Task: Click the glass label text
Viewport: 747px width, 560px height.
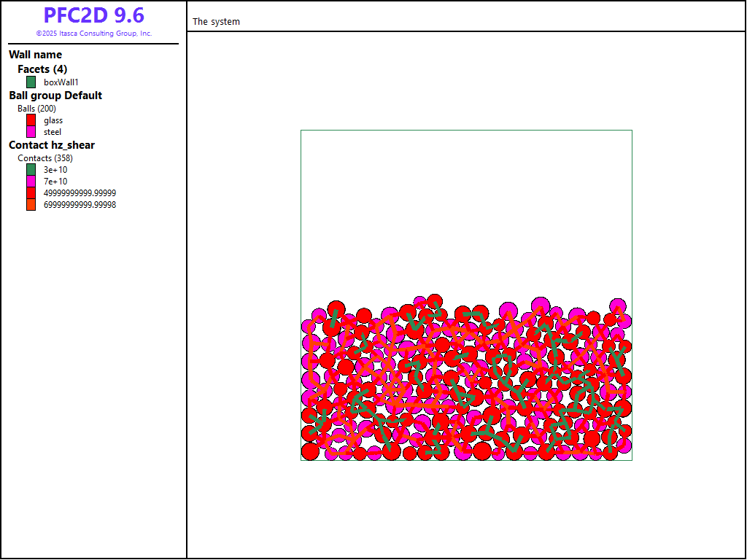Action: [53, 120]
